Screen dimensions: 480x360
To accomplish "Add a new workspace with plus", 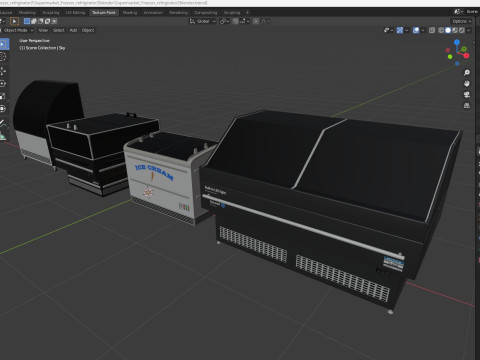I will tap(248, 13).
